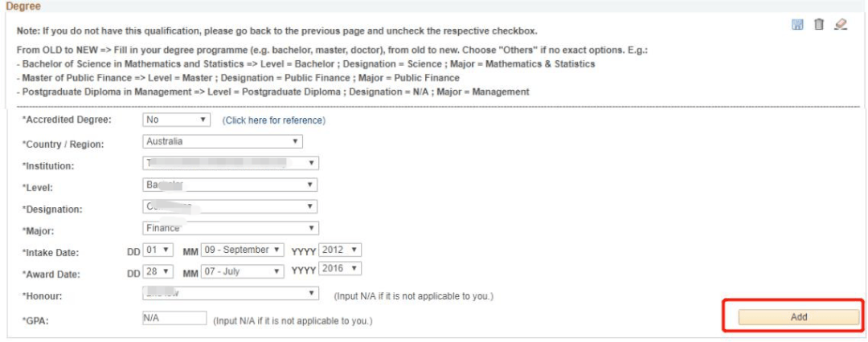
Task: Open the Accredited Degree dropdown
Action: click(x=176, y=120)
